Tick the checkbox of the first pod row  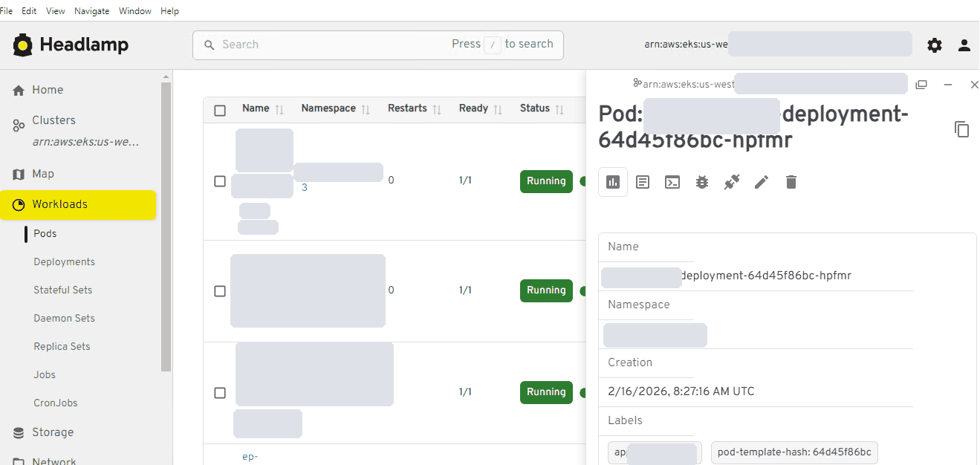[x=220, y=181]
